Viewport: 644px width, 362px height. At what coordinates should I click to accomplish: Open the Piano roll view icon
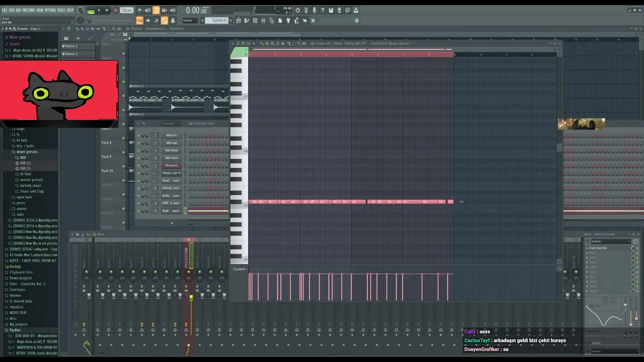(x=247, y=20)
